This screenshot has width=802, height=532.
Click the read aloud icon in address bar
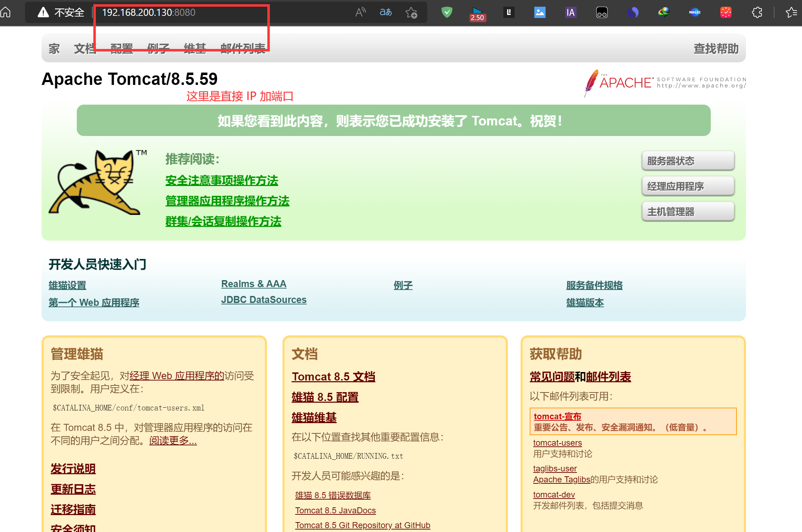(361, 12)
